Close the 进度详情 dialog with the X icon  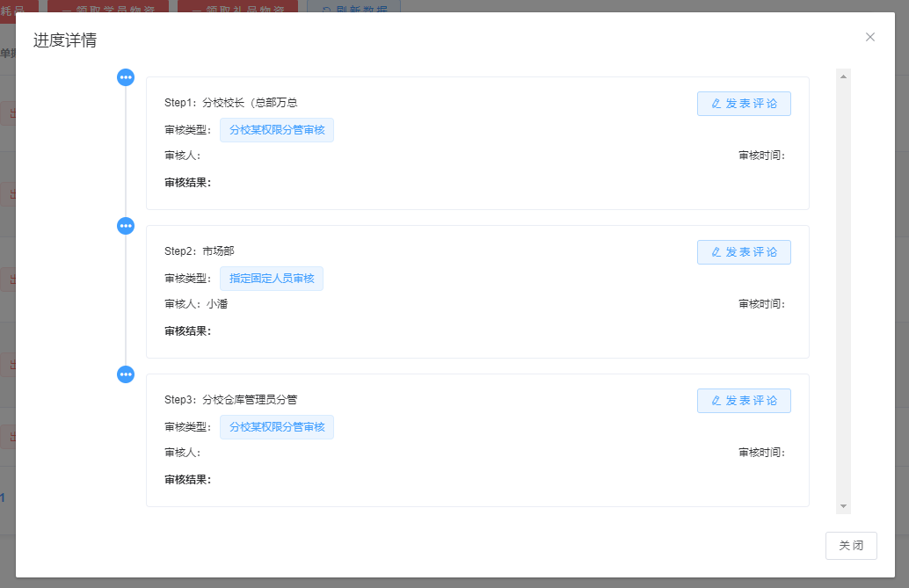[870, 37]
